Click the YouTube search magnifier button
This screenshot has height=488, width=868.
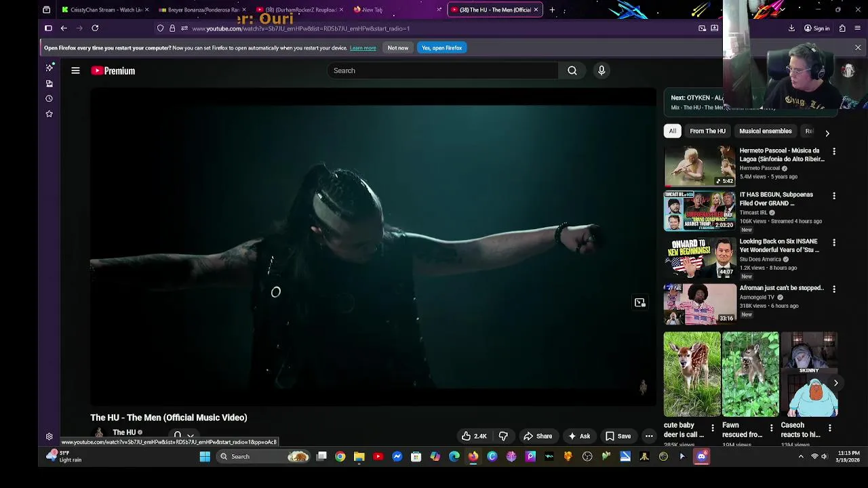pyautogui.click(x=572, y=70)
